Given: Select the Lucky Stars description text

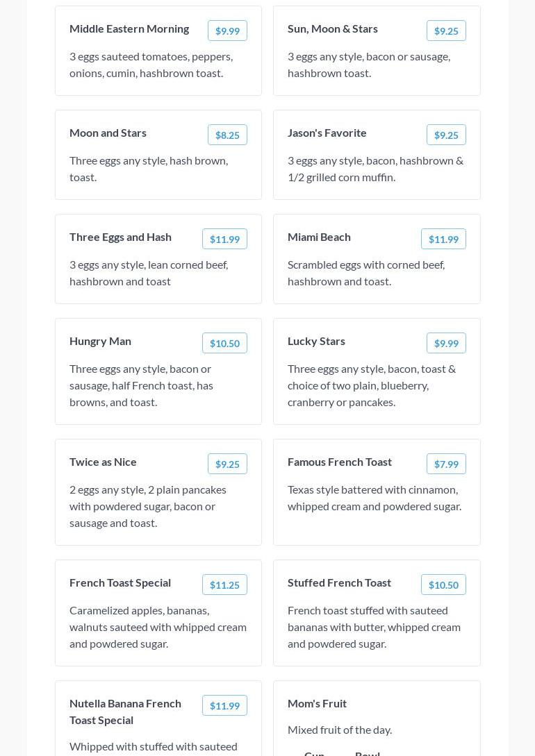Looking at the screenshot, I should tap(372, 385).
